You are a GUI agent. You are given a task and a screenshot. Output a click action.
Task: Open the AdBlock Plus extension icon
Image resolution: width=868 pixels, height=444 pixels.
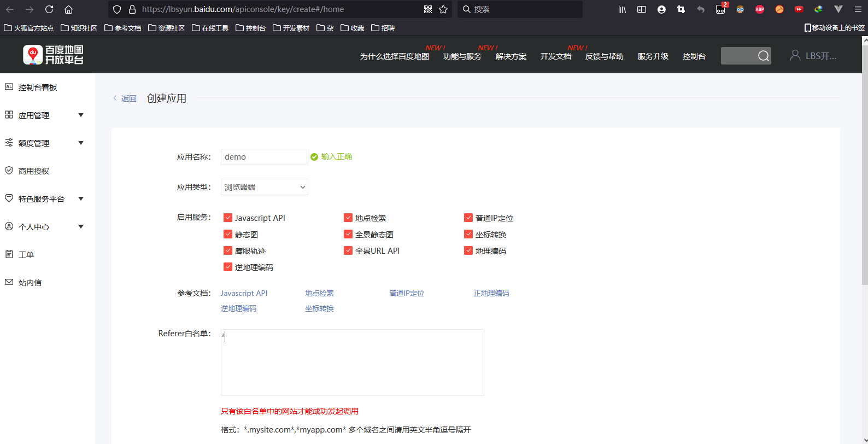(760, 9)
